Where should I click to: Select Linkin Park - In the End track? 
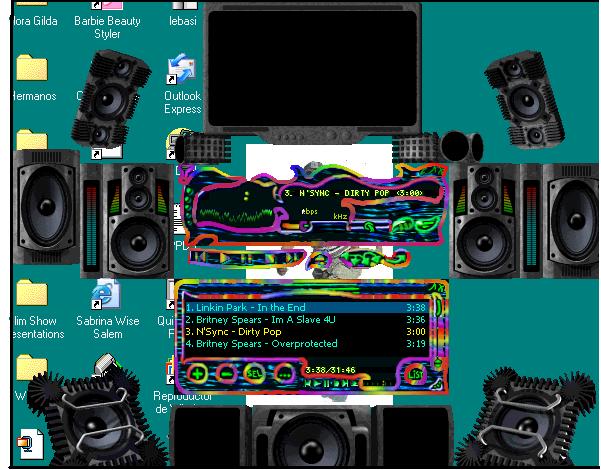point(306,307)
